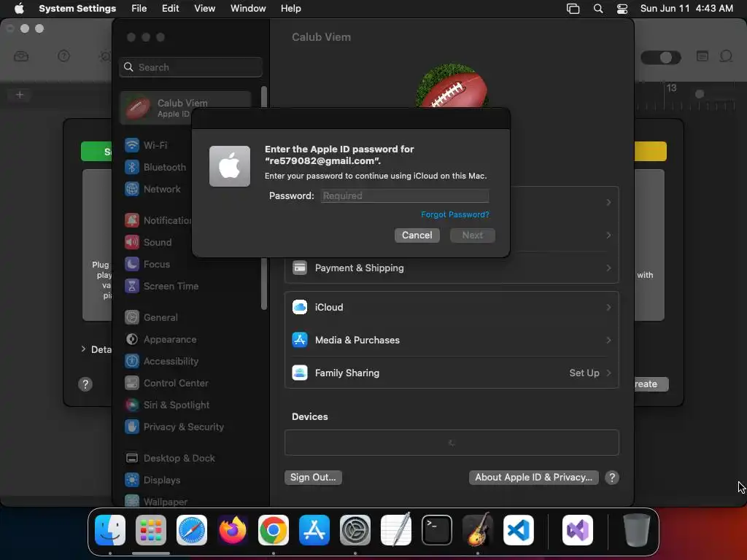Open Google Chrome in the Dock
This screenshot has width=747, height=560.
pyautogui.click(x=274, y=530)
